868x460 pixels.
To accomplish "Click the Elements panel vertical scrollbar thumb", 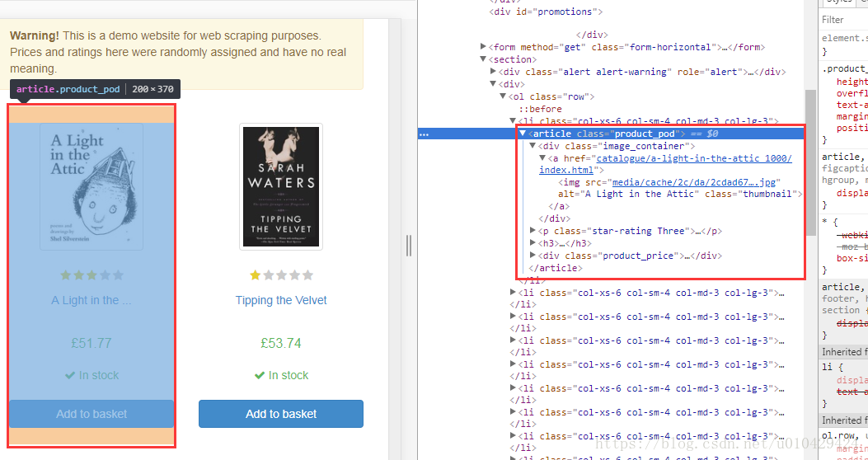I will [x=809, y=162].
